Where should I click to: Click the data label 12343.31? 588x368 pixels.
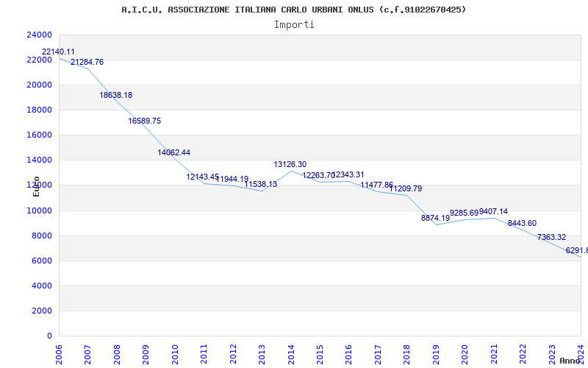(x=348, y=174)
